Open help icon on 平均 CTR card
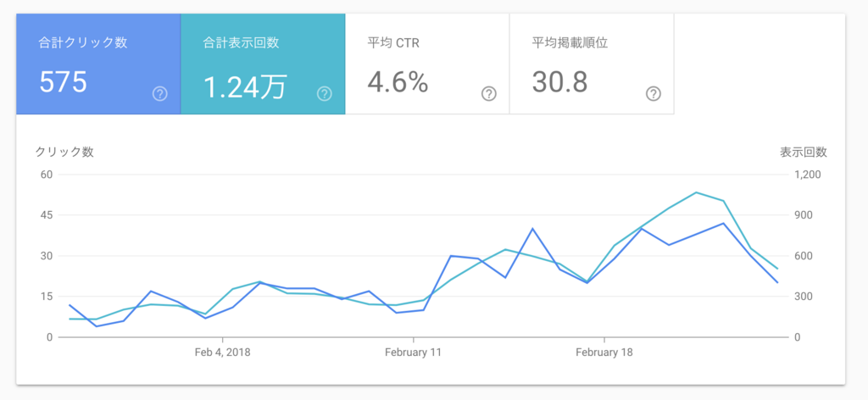Screen dimensions: 868x400 [x=488, y=94]
